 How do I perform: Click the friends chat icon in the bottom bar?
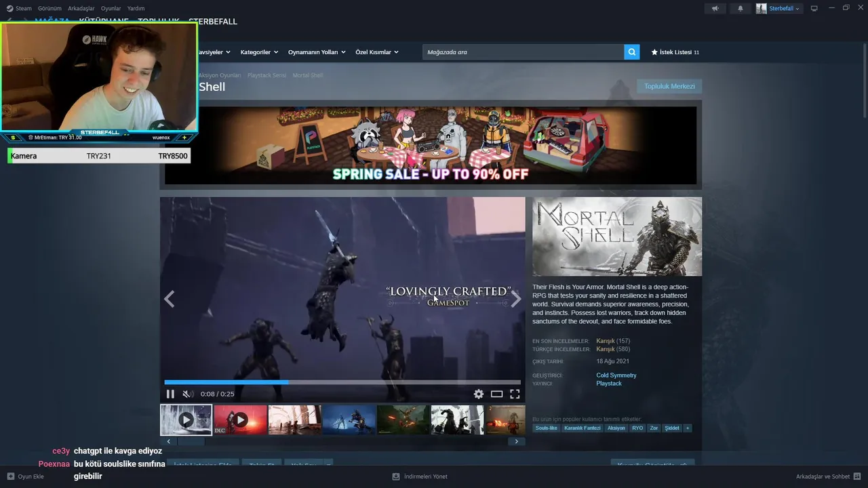pyautogui.click(x=857, y=476)
